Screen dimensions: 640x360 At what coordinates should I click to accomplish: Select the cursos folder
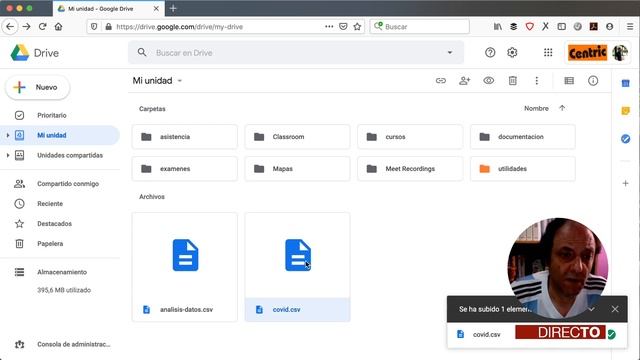coord(410,137)
